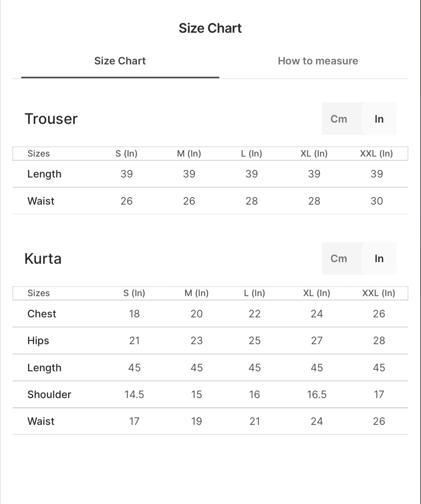Switch to the How to measure tab
The height and width of the screenshot is (504, 421).
pyautogui.click(x=318, y=61)
